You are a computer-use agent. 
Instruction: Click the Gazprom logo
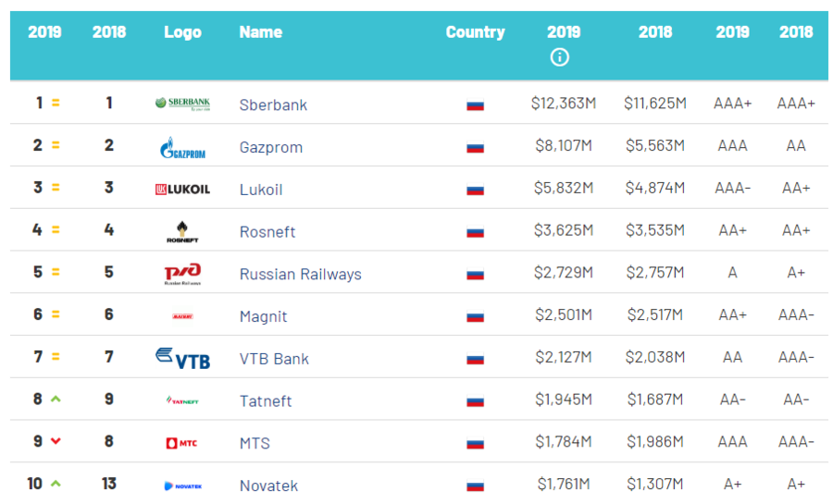tap(182, 147)
